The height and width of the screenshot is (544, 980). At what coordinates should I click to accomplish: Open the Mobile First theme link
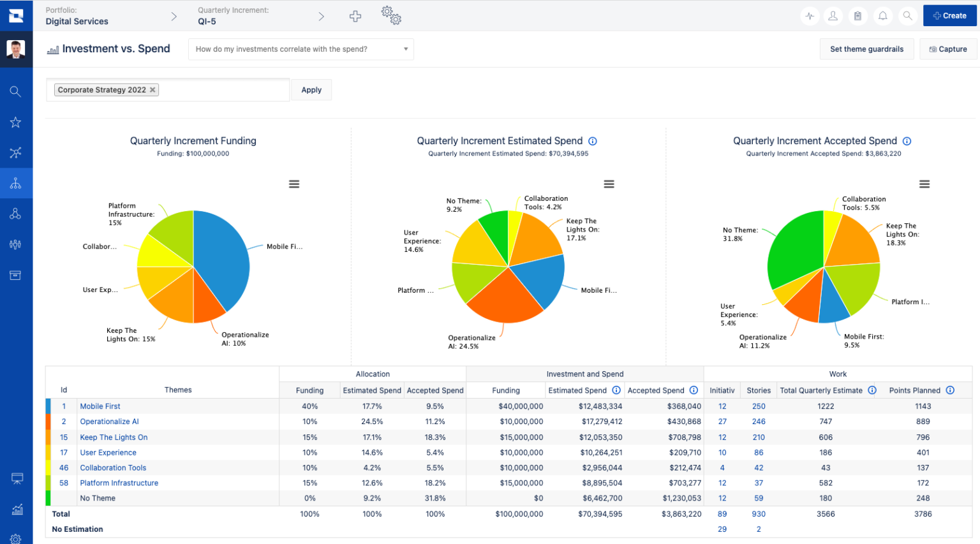pos(100,406)
